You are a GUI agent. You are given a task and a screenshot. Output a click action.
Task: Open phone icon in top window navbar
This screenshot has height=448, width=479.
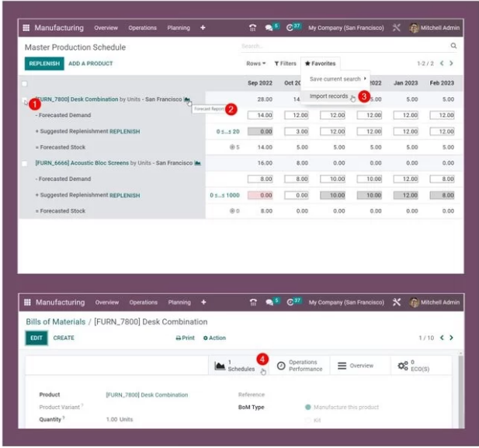[x=252, y=28]
